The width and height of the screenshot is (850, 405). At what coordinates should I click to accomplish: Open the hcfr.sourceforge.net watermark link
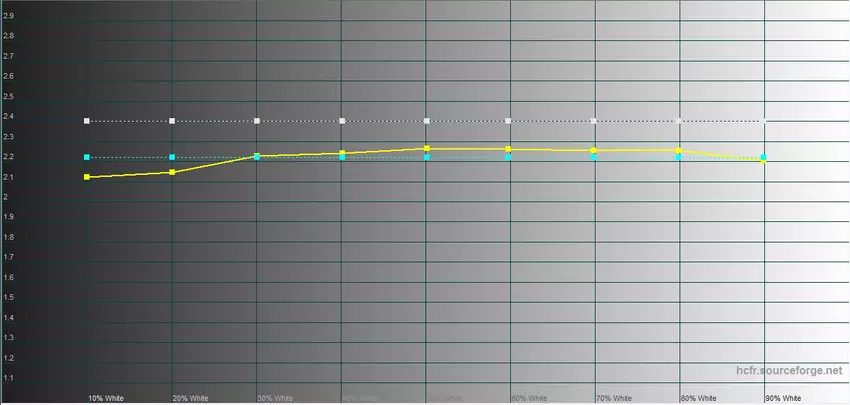787,371
